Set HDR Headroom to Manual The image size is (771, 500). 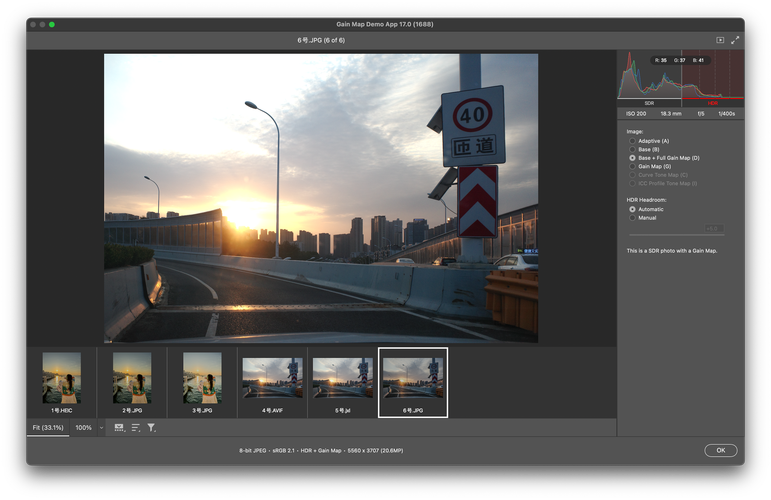coord(632,217)
